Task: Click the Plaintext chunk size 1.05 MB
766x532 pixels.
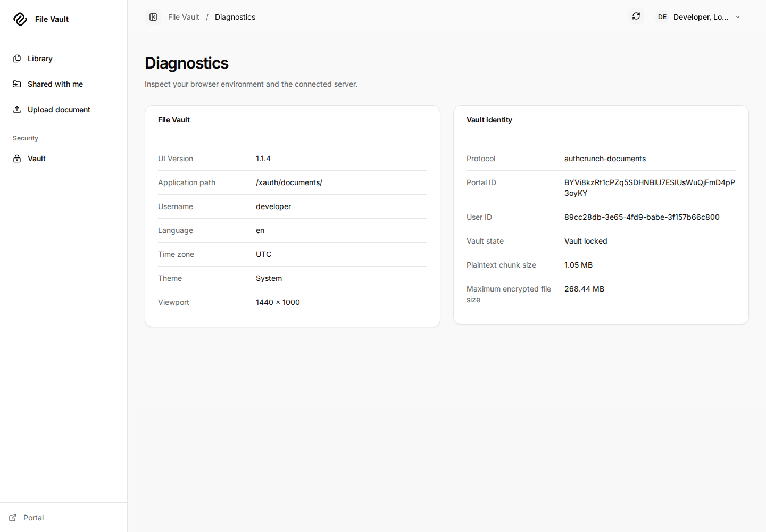Action: pyautogui.click(x=578, y=265)
